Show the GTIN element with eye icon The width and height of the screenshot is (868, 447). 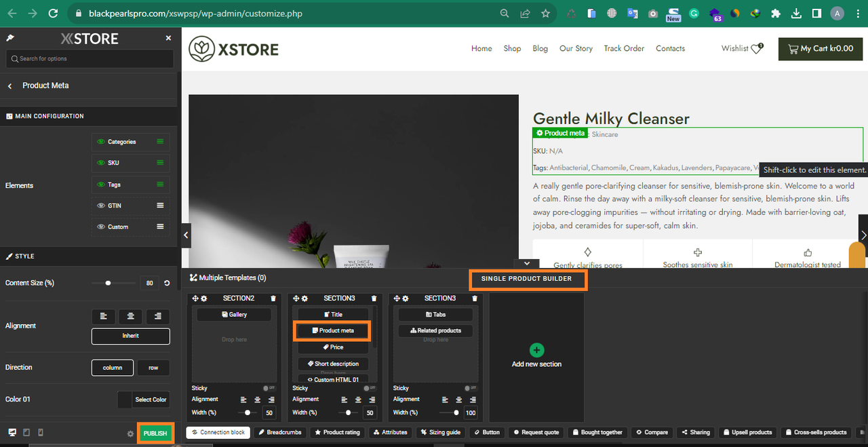(101, 206)
